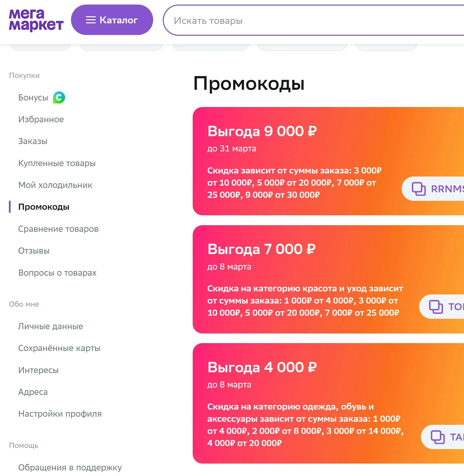Open the Каталог hamburger menu icon
Viewport: 464px width, 476px height.
click(x=91, y=20)
